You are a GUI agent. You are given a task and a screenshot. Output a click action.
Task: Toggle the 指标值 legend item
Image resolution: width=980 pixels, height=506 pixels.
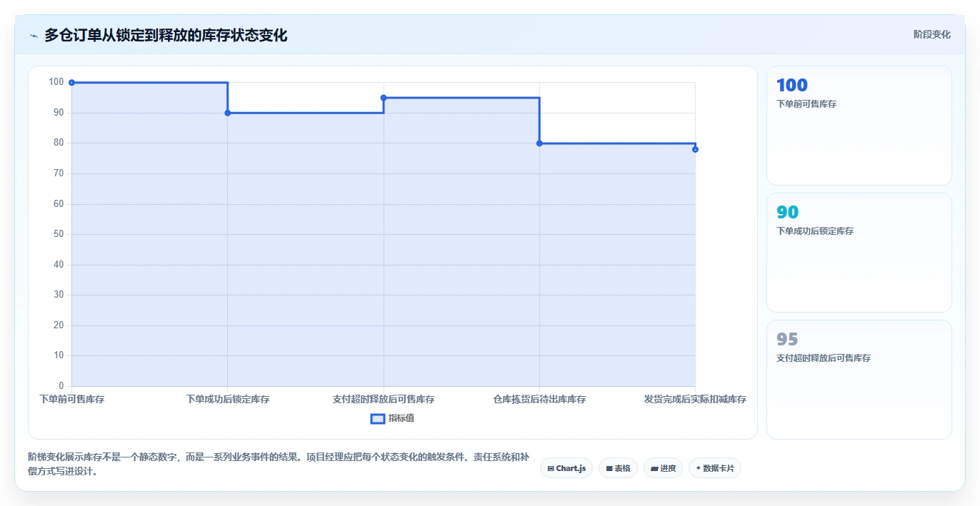pos(392,418)
